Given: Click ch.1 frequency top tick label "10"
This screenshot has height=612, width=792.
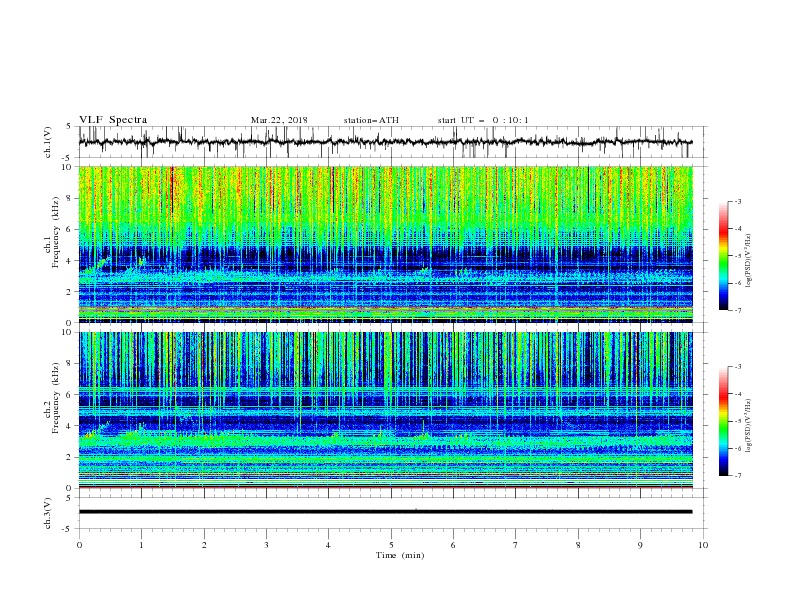Looking at the screenshot, I should (67, 167).
